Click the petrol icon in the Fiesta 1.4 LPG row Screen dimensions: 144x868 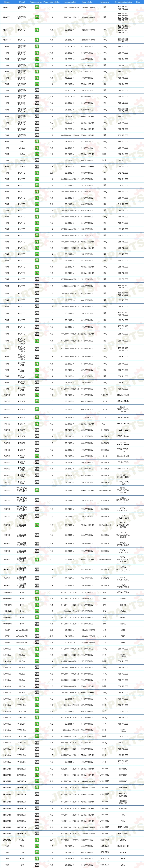point(37,395)
